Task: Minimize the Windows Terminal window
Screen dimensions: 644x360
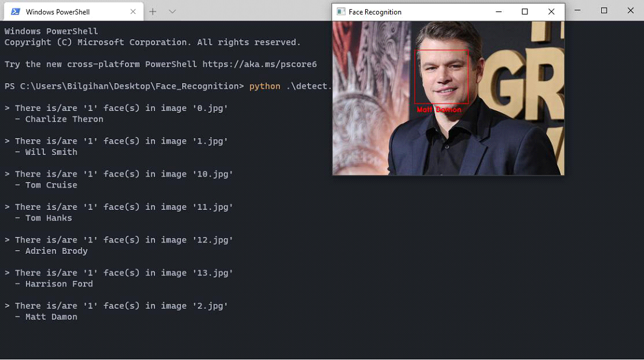Action: 578,10
